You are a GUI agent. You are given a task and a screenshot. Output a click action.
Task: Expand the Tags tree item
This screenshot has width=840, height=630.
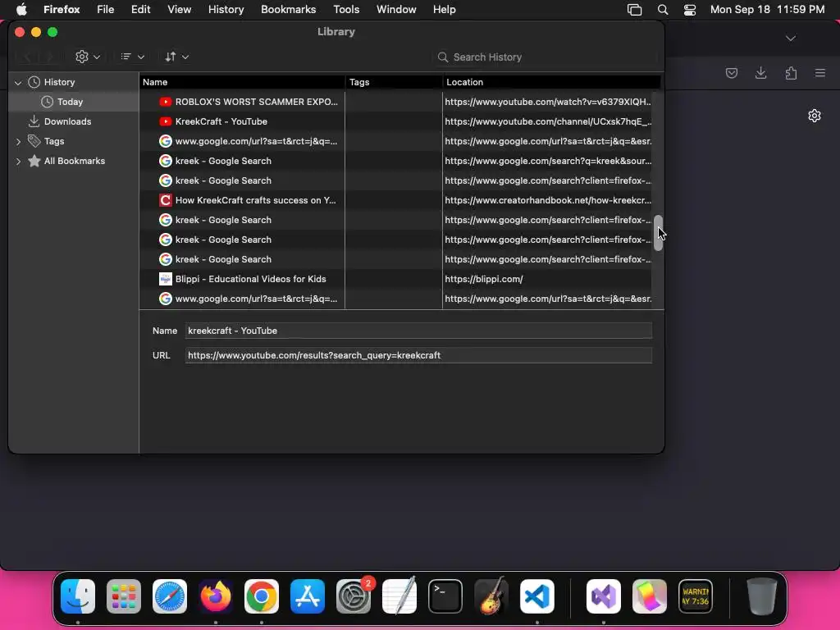point(18,141)
